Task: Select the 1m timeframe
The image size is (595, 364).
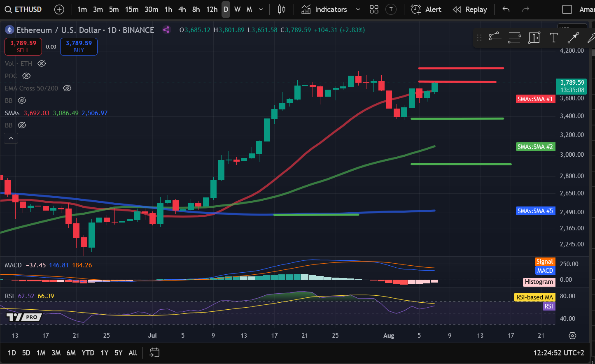Action: [x=82, y=9]
